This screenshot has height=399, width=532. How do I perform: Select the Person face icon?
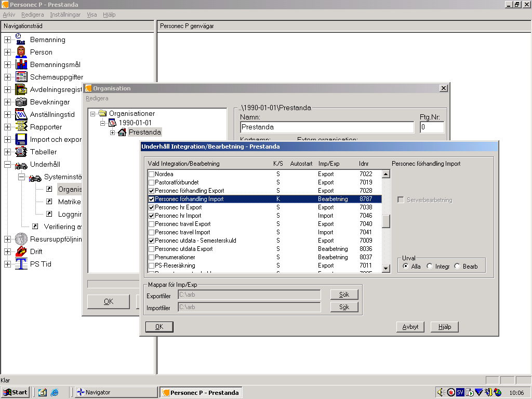[21, 52]
